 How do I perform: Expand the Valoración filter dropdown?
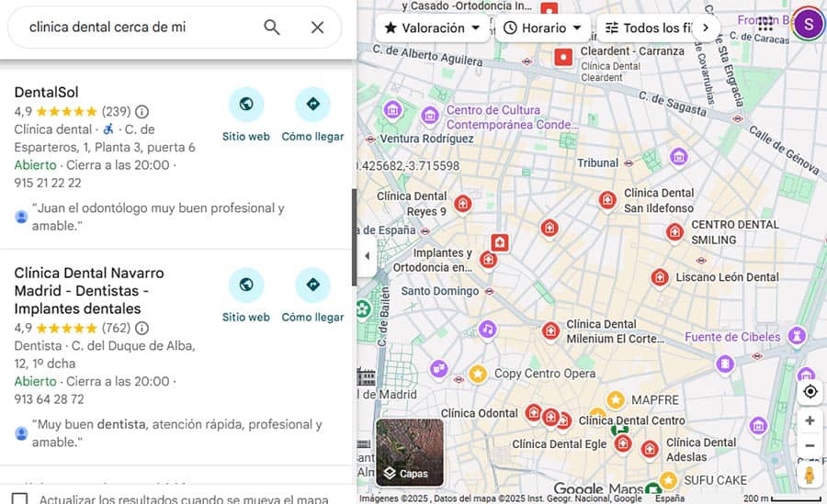click(433, 28)
